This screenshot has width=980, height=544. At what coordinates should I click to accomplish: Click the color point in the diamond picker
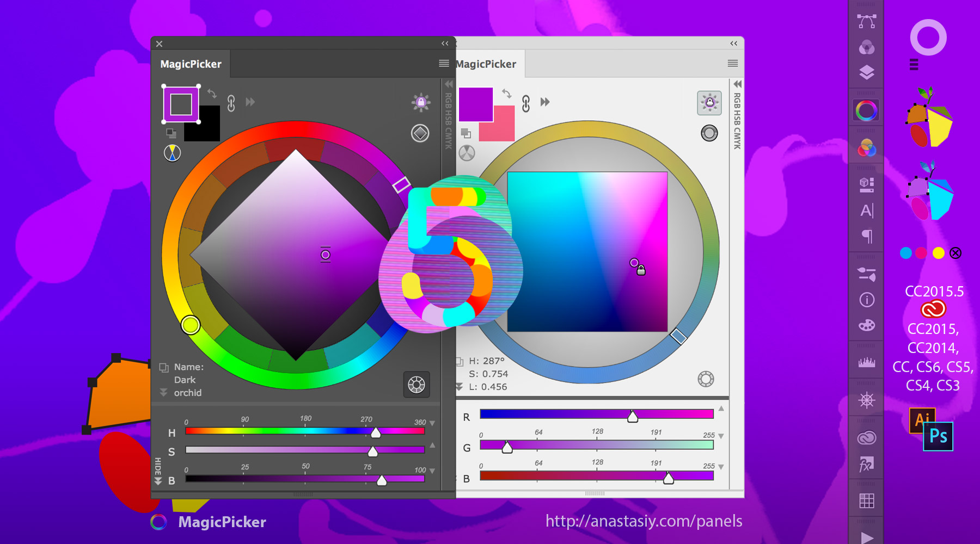[x=326, y=255]
